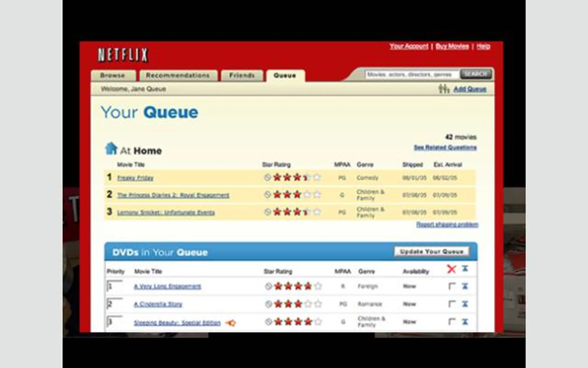588x368 pixels.
Task: Click priority box for A Very Long Engagement
Action: coord(115,286)
